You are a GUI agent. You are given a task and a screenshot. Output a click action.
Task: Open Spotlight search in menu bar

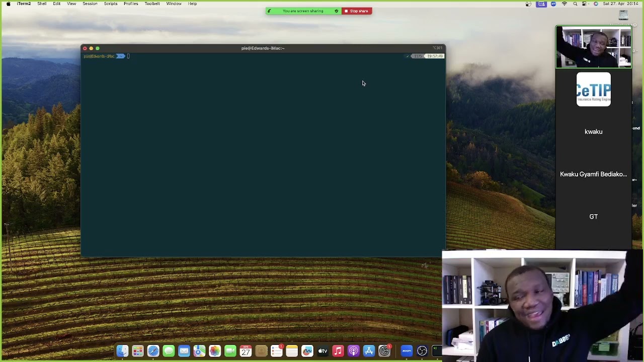tap(575, 4)
